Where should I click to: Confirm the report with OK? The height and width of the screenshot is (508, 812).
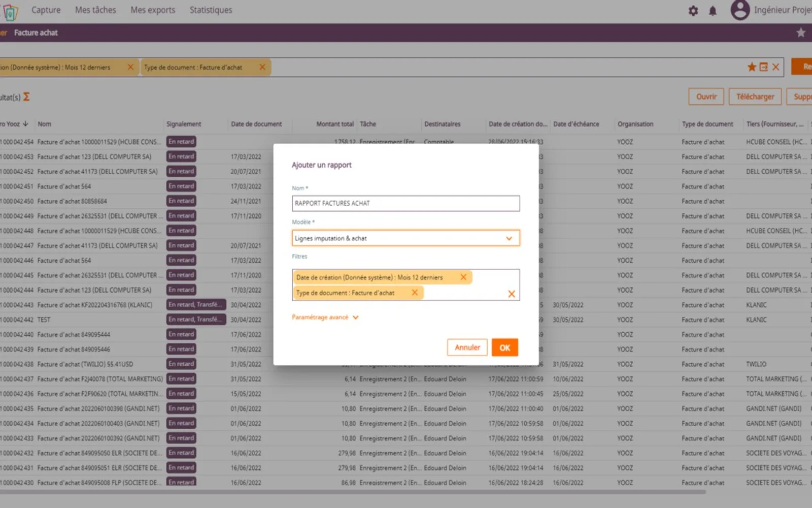[504, 347]
